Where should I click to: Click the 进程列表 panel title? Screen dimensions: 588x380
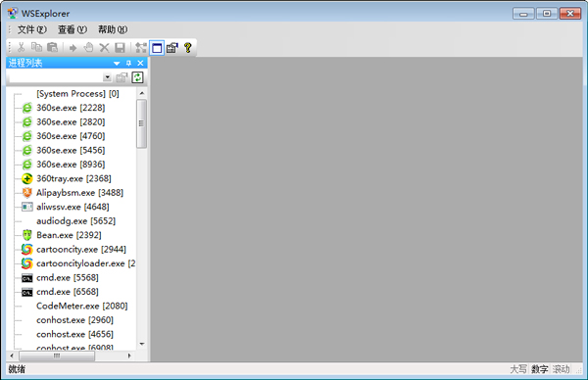pyautogui.click(x=25, y=63)
